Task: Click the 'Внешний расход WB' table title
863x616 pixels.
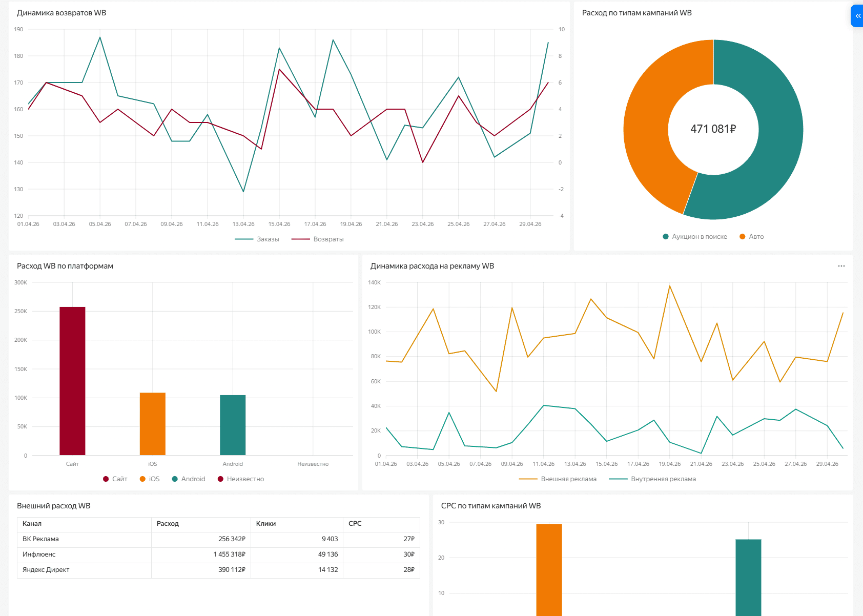Action: tap(54, 506)
